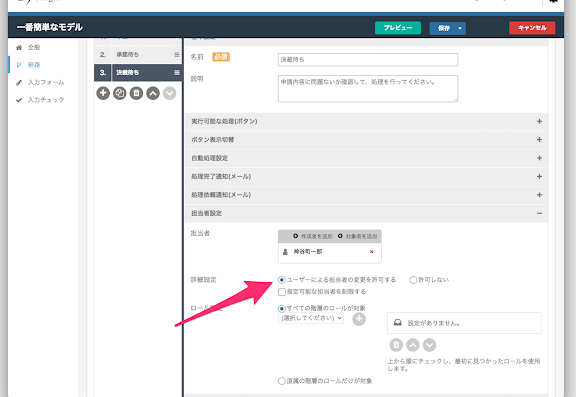
Task: Select step 2 承認待ち in the list
Action: click(138, 54)
